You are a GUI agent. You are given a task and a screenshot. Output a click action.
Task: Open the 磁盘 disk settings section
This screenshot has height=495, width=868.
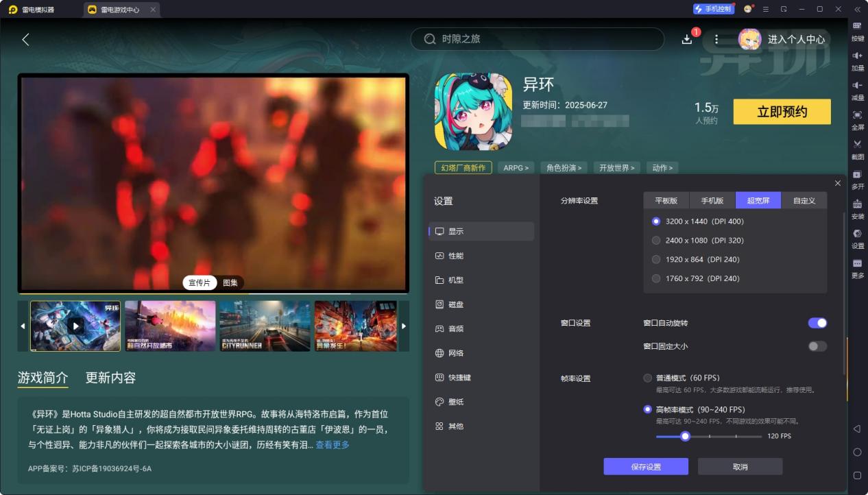[481, 304]
